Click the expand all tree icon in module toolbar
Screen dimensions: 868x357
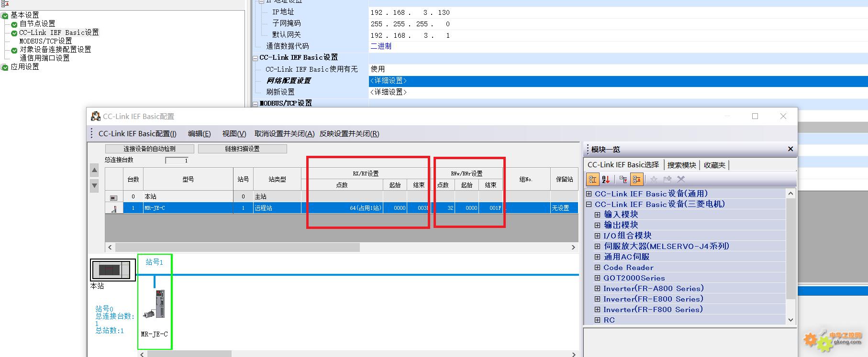(x=623, y=180)
